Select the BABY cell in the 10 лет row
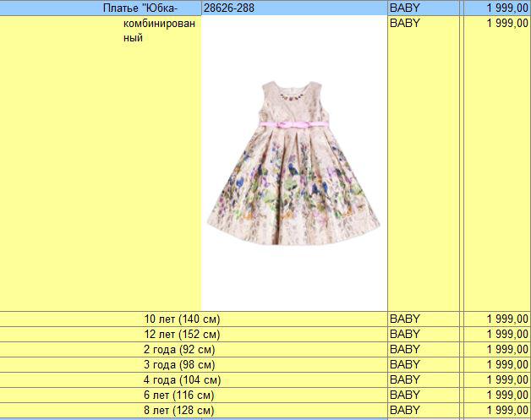Image resolution: width=531 pixels, height=420 pixels. click(423, 319)
